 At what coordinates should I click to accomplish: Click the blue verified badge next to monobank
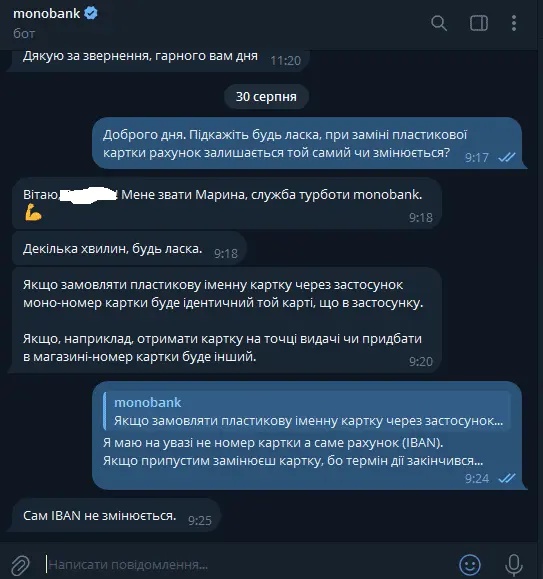[x=91, y=14]
